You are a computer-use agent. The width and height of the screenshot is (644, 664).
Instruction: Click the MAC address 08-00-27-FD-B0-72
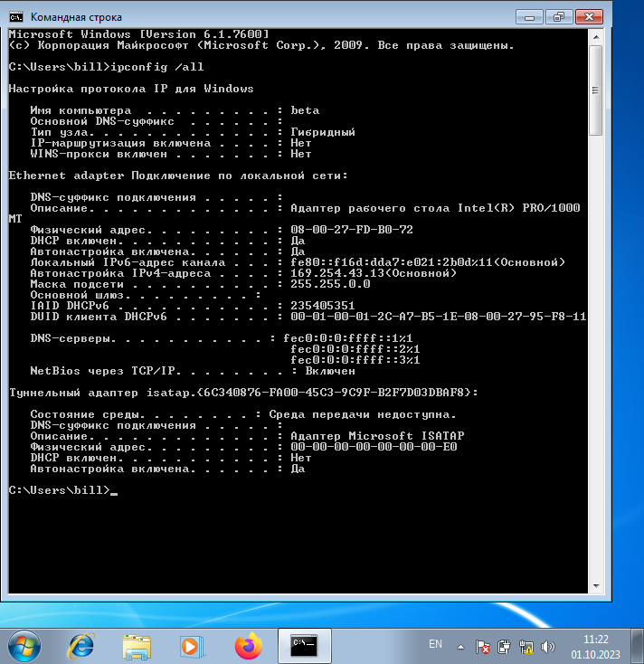352,230
